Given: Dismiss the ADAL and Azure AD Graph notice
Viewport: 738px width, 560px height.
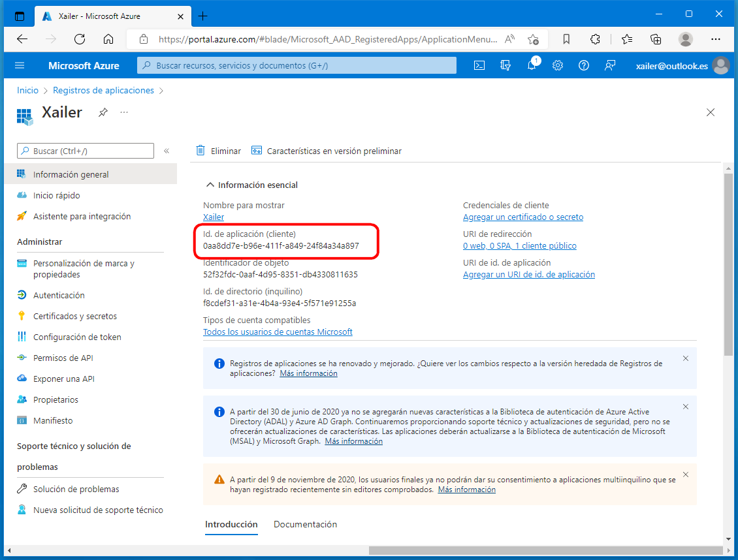Looking at the screenshot, I should coord(686,407).
